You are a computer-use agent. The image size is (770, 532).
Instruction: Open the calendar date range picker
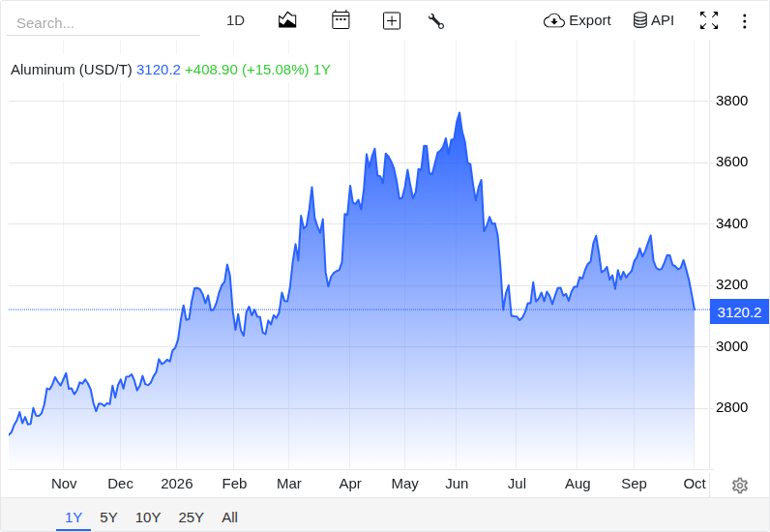click(341, 20)
